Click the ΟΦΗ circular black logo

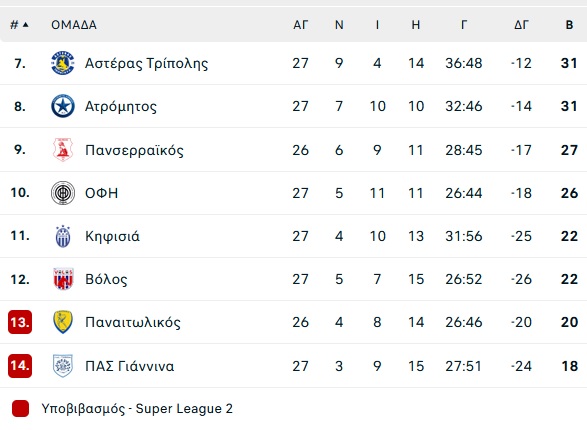coord(63,193)
